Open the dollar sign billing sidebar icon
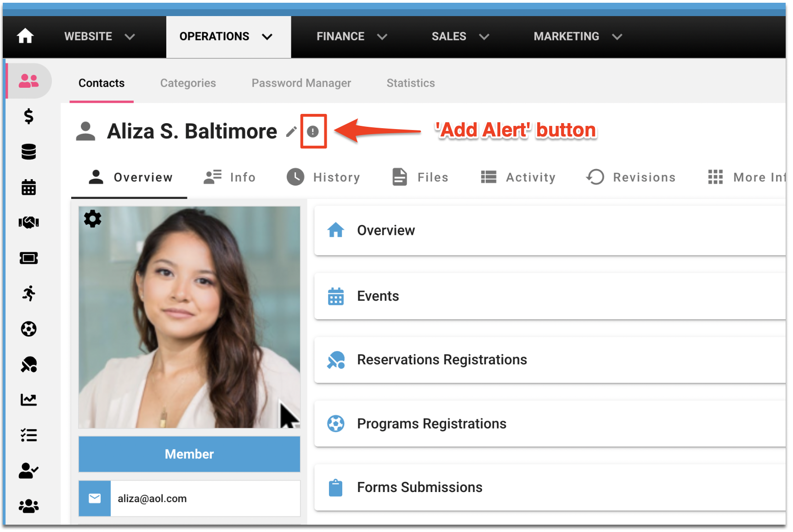Screen dimensions: 793x532 coord(28,117)
